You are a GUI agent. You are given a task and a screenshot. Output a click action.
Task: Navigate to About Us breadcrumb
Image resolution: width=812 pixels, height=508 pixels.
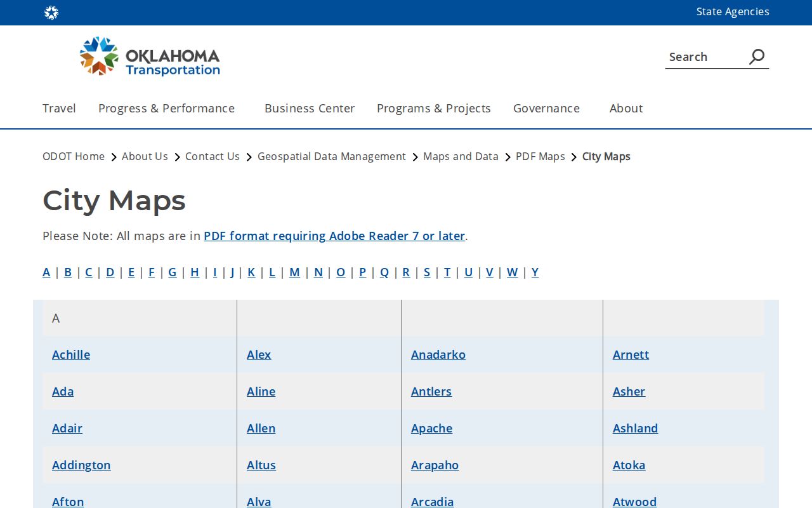tap(145, 156)
